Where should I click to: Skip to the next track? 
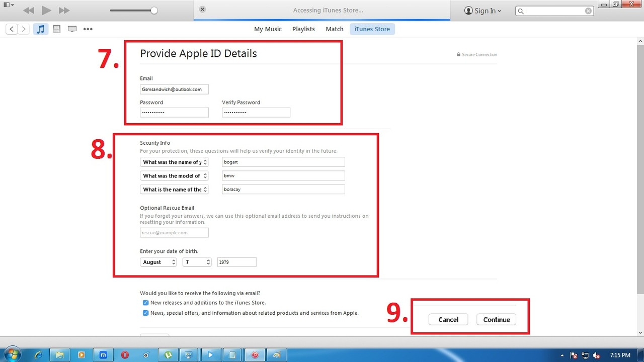pos(64,10)
